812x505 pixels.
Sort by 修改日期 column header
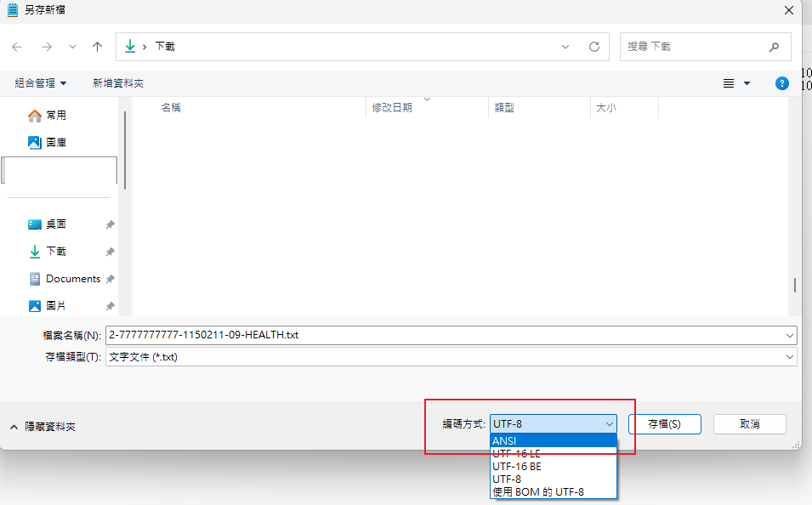(392, 108)
